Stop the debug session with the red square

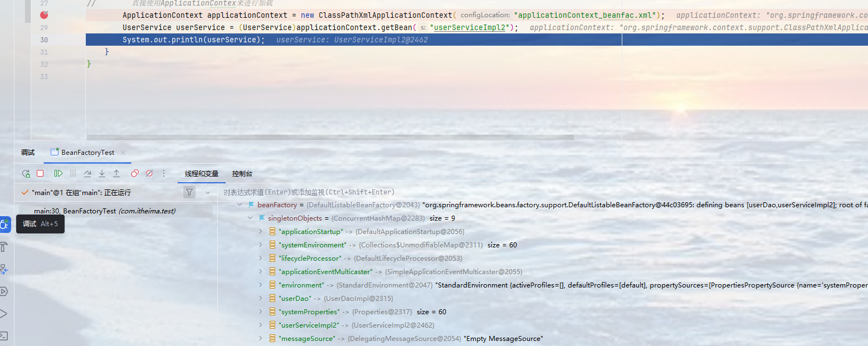[40, 174]
